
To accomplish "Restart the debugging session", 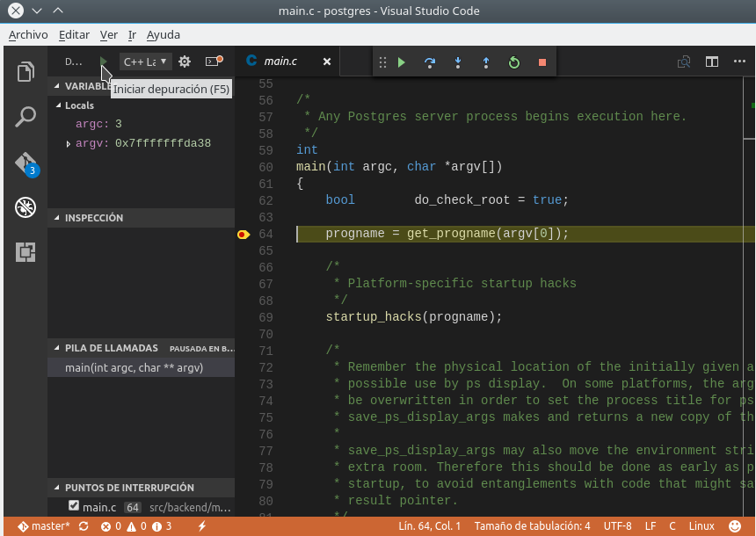I will coord(514,62).
